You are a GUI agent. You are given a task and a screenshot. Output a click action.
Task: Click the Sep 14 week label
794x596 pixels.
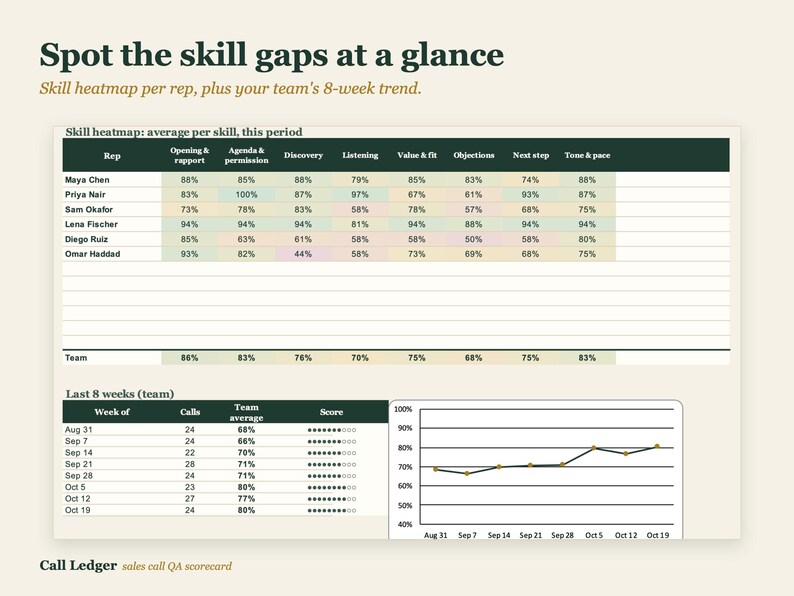[x=78, y=453]
